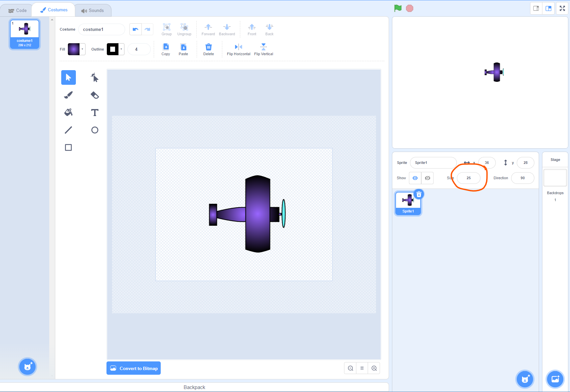Image resolution: width=570 pixels, height=392 pixels.
Task: Select the Brush tool
Action: pos(68,95)
